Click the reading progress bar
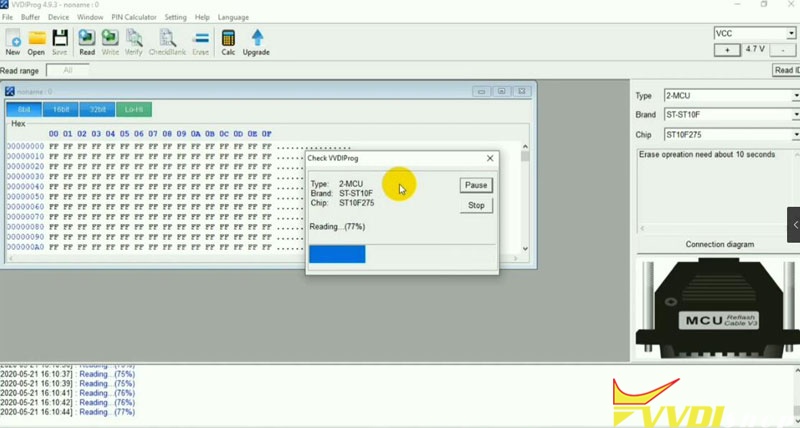Screen dimensions: 800x428 [x=402, y=254]
